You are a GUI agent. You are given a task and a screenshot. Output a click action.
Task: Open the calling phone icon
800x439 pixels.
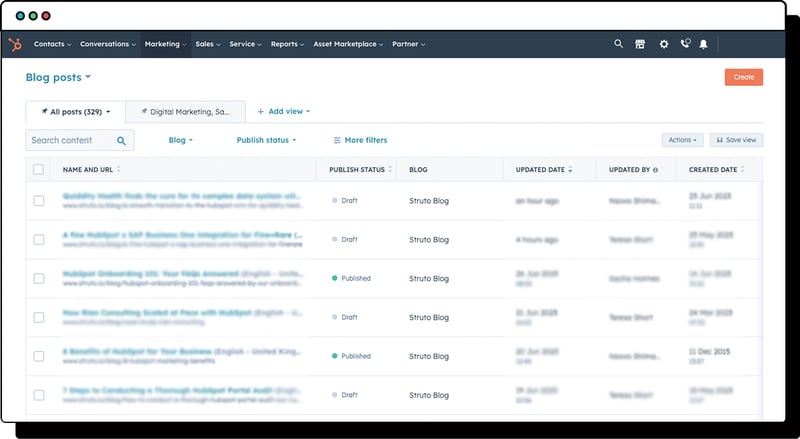click(685, 44)
